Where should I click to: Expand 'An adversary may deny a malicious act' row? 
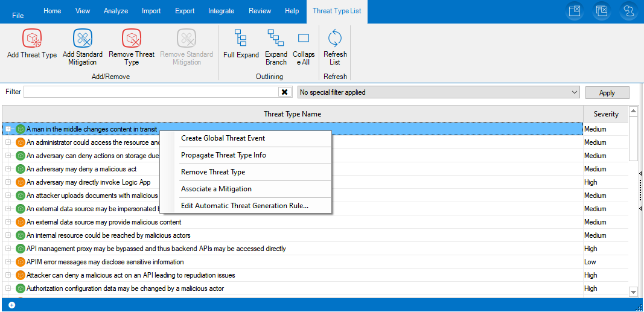(x=8, y=169)
